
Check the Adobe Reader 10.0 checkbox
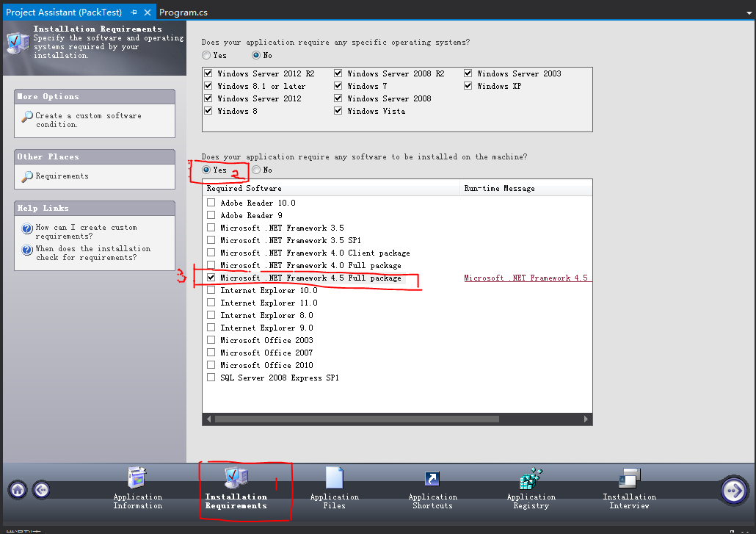tap(211, 203)
